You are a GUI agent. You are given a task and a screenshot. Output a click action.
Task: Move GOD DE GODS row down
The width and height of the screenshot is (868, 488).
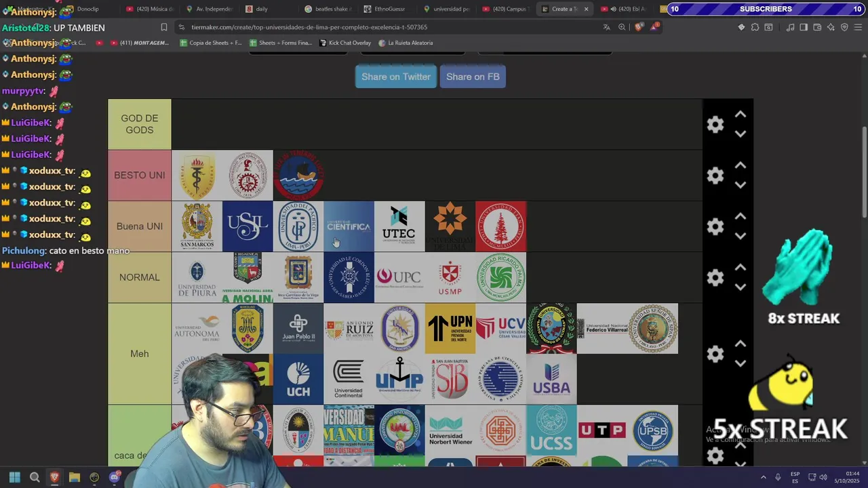point(741,134)
